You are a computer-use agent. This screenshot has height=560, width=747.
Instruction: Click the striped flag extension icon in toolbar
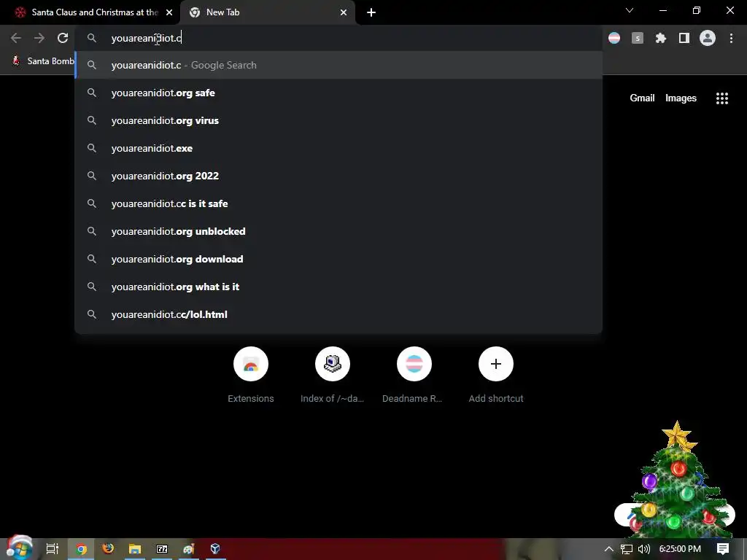[614, 38]
